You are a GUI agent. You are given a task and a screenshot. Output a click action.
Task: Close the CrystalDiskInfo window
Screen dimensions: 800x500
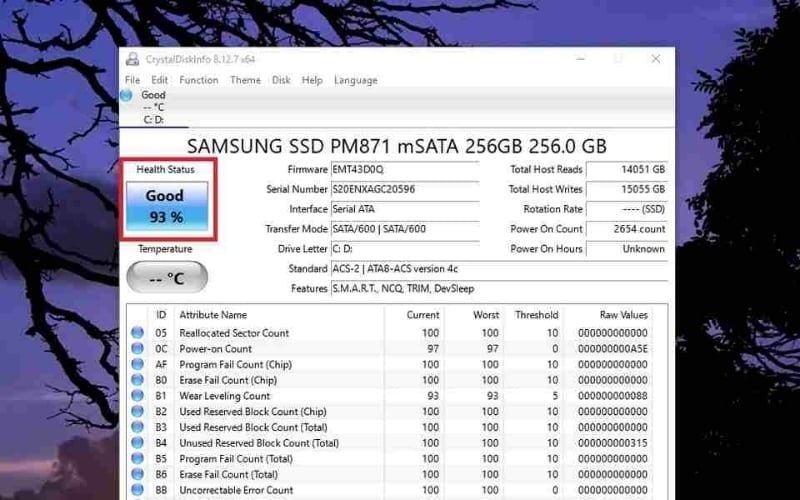click(656, 59)
